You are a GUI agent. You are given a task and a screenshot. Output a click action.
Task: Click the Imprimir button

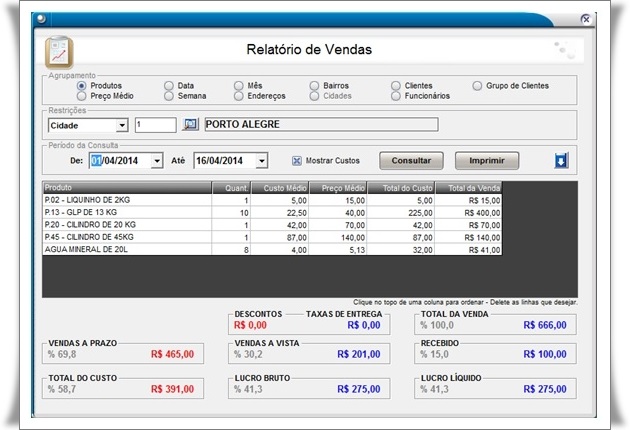tap(487, 161)
